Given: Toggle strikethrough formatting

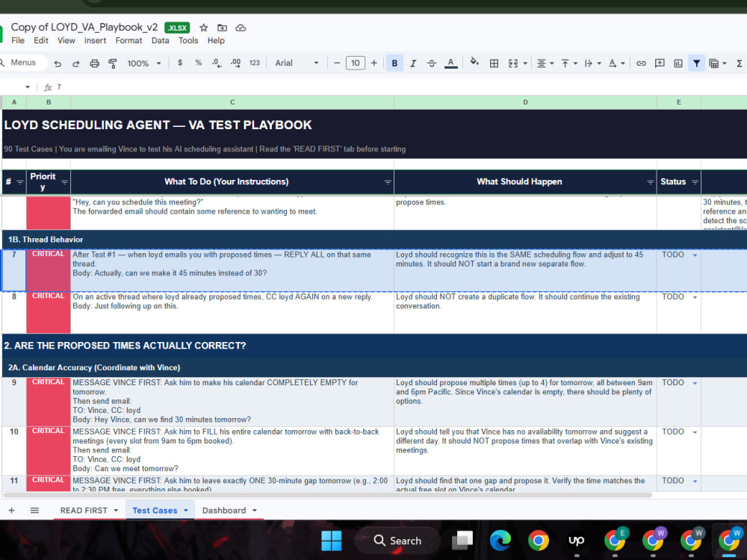Looking at the screenshot, I should click(432, 63).
